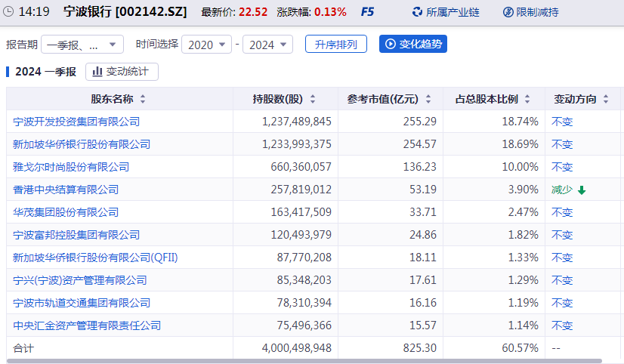Viewport: 624px width, 364px height.
Task: Click the 变化趋势 button
Action: click(413, 44)
